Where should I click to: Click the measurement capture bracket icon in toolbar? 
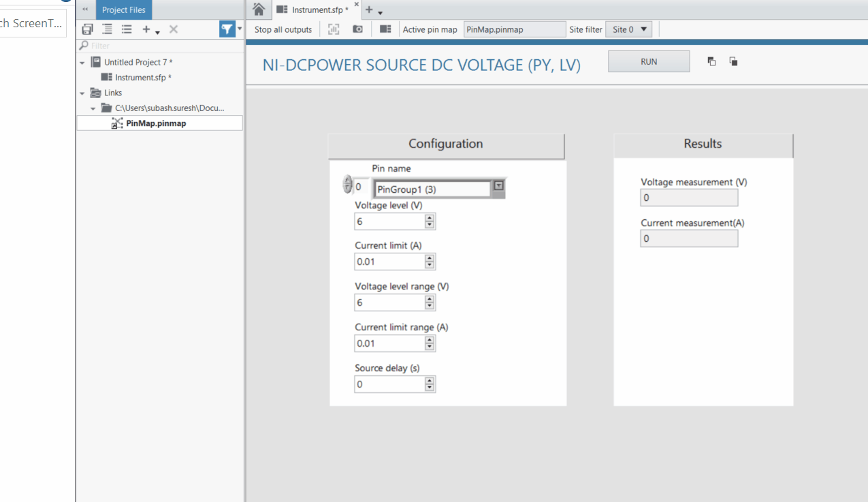334,29
